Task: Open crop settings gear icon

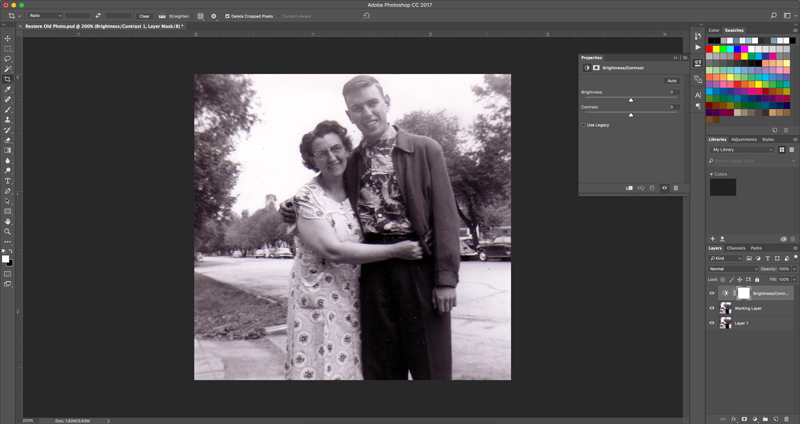Action: point(214,16)
